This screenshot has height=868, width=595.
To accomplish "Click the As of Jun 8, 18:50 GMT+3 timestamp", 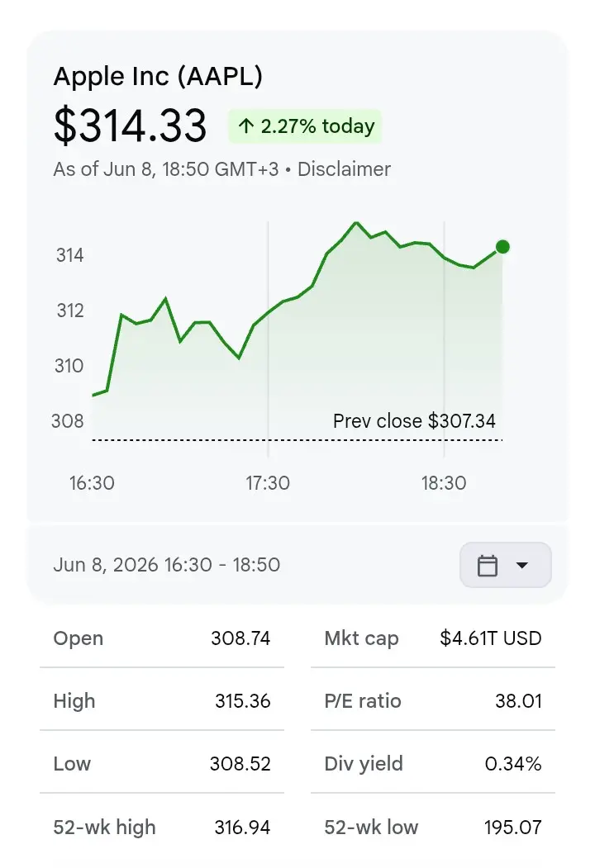I will pos(166,168).
